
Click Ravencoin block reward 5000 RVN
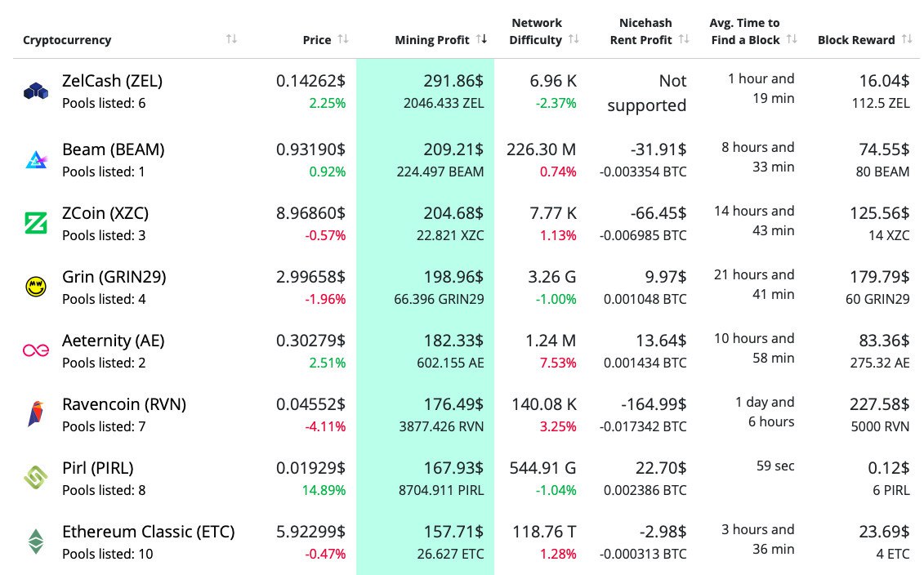pyautogui.click(x=880, y=426)
